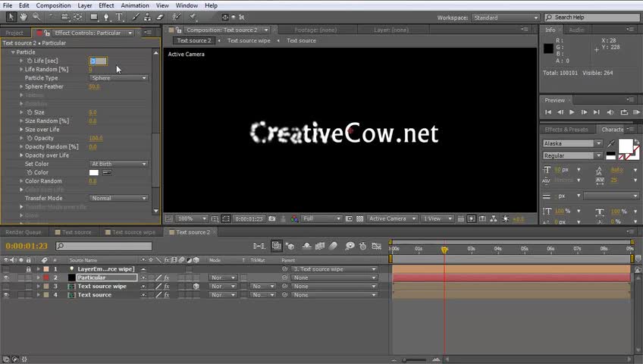The image size is (643, 364).
Task: Show channel RGB color settings
Action: click(x=294, y=219)
